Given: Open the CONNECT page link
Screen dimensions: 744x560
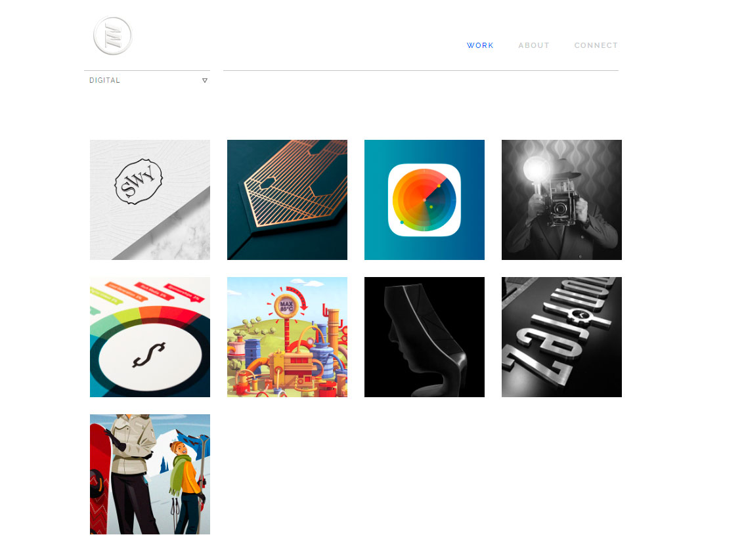Looking at the screenshot, I should pos(596,45).
